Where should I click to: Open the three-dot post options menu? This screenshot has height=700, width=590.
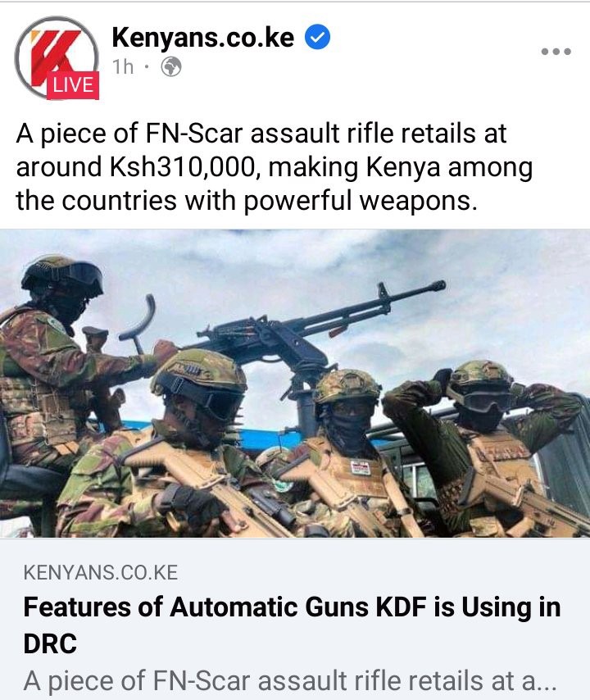tap(556, 52)
